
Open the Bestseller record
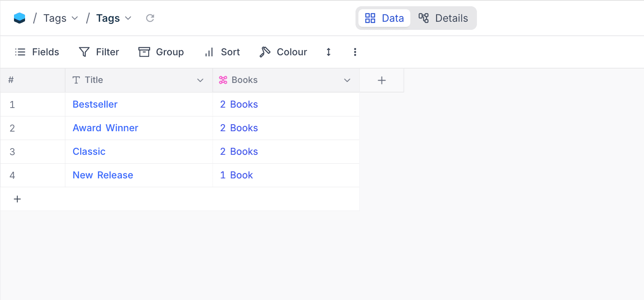(95, 104)
